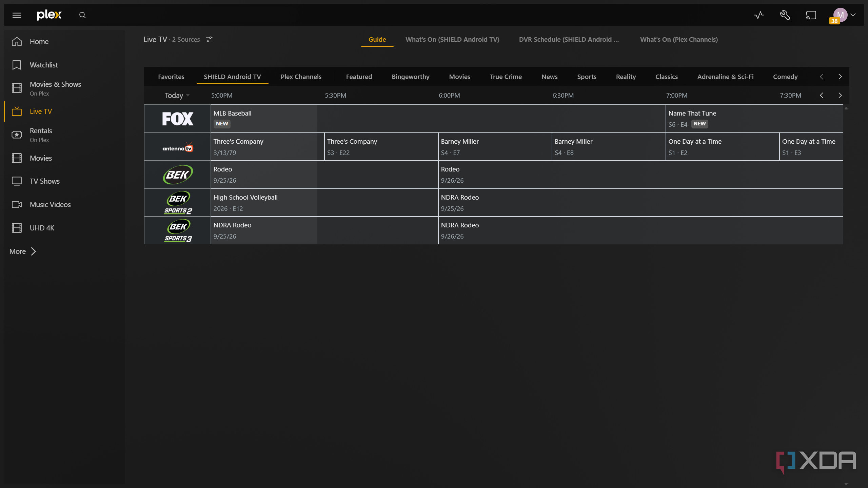Screen dimensions: 868x488
Task: Go to later times in the guide
Action: click(x=840, y=95)
